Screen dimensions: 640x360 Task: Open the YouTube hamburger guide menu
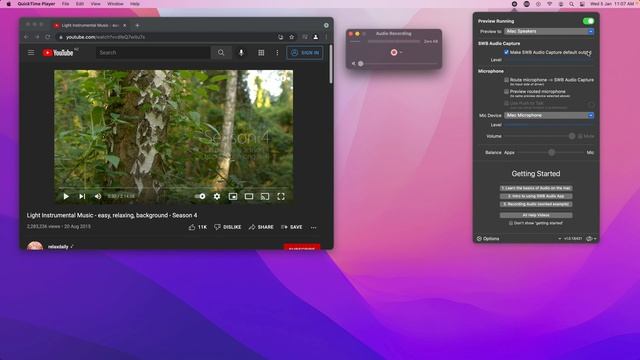[x=31, y=52]
